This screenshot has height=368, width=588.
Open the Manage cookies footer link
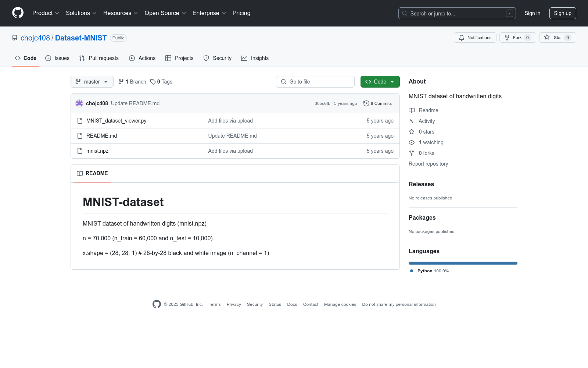point(340,304)
